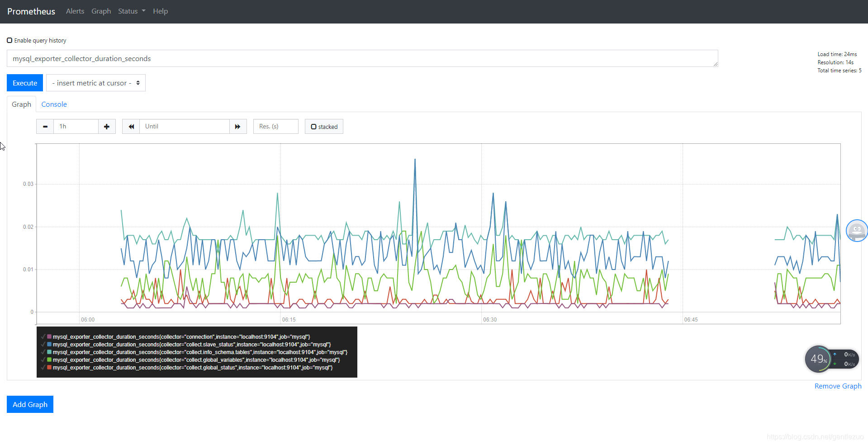Switch to the Console tab

coord(54,104)
